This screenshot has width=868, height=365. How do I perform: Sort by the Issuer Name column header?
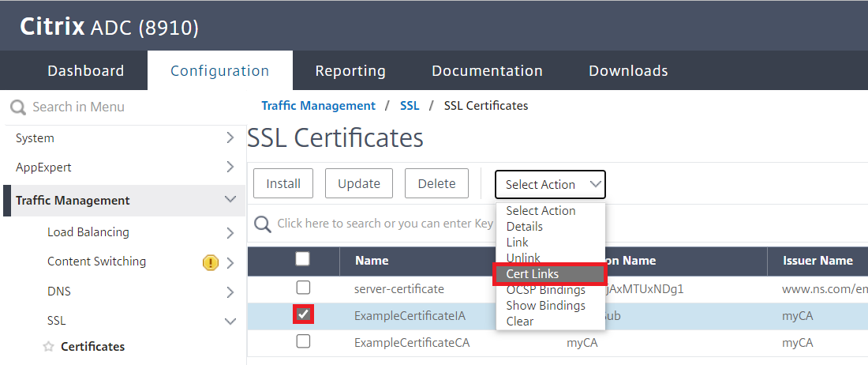(x=817, y=260)
